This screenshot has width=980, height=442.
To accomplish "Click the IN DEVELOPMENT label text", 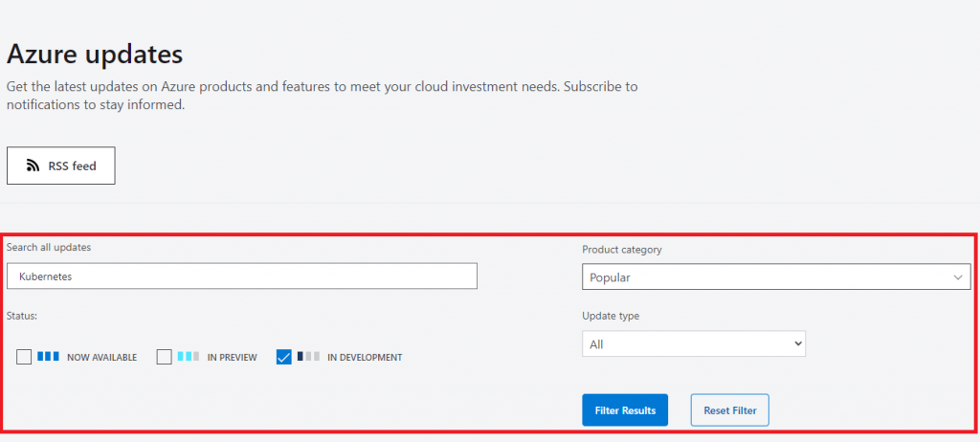I will coord(365,358).
